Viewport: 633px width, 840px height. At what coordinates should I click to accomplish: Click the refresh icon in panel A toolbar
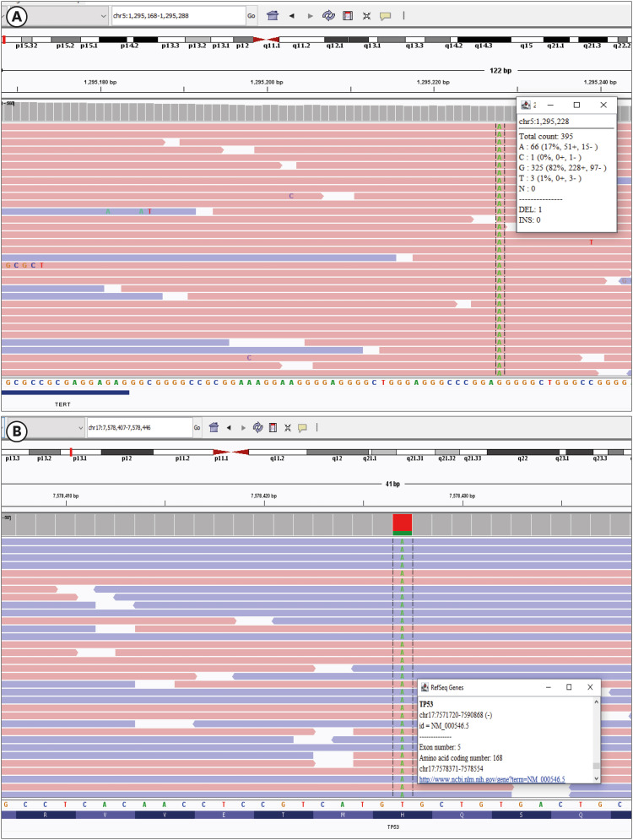(x=329, y=15)
